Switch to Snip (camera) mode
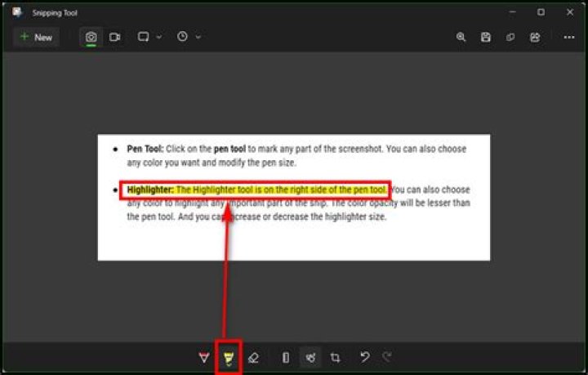The height and width of the screenshot is (375, 588). 91,38
